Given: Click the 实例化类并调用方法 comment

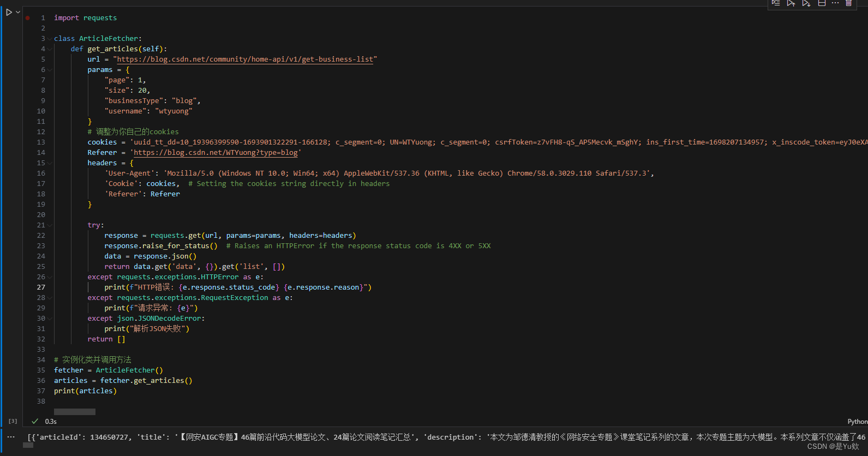Looking at the screenshot, I should pos(93,360).
